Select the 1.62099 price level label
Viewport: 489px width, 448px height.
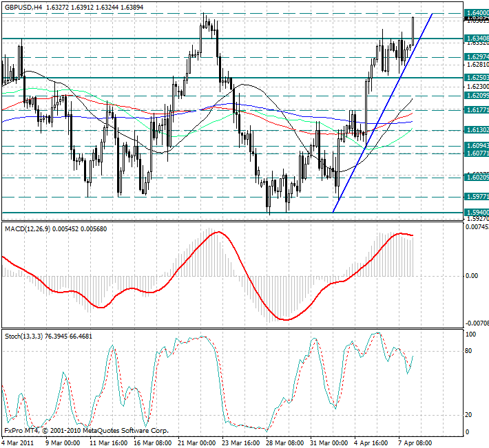477,96
